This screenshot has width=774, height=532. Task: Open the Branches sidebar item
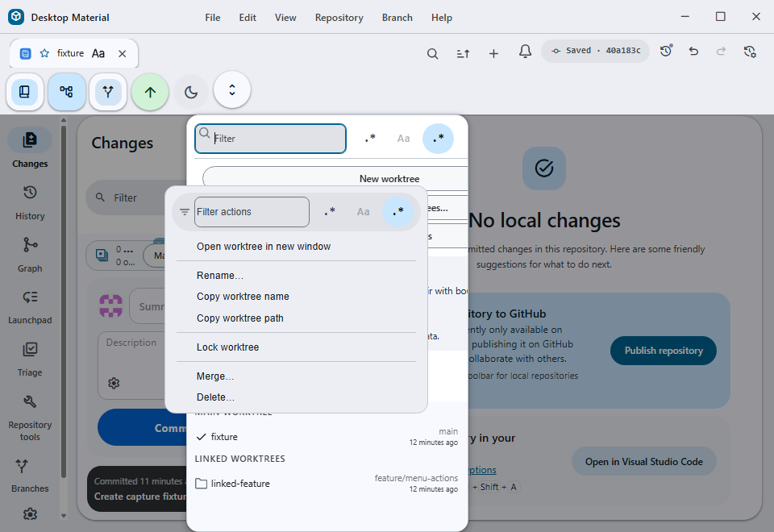(30, 476)
